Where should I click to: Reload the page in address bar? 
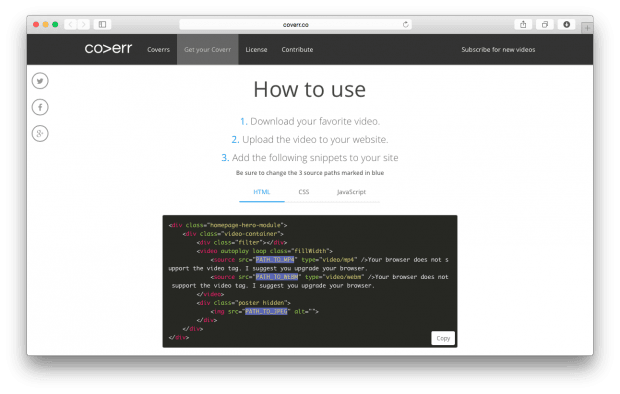click(406, 25)
